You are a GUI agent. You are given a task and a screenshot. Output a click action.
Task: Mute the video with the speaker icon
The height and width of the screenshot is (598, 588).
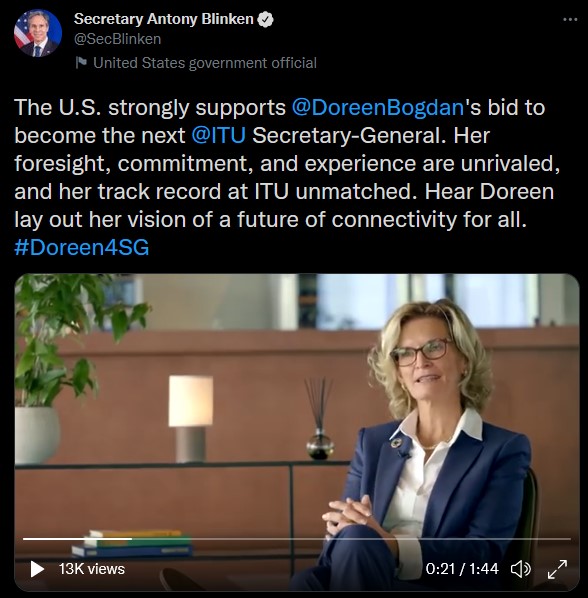point(521,569)
